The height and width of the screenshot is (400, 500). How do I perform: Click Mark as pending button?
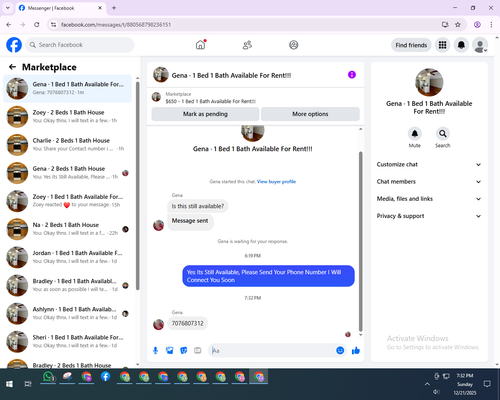(x=205, y=114)
